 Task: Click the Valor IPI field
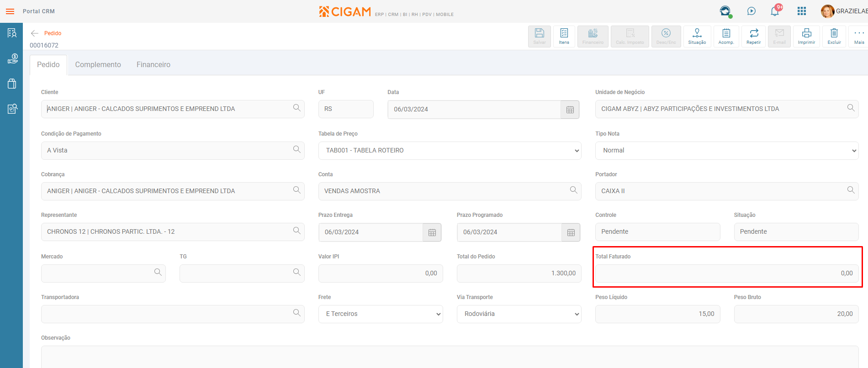(x=381, y=273)
